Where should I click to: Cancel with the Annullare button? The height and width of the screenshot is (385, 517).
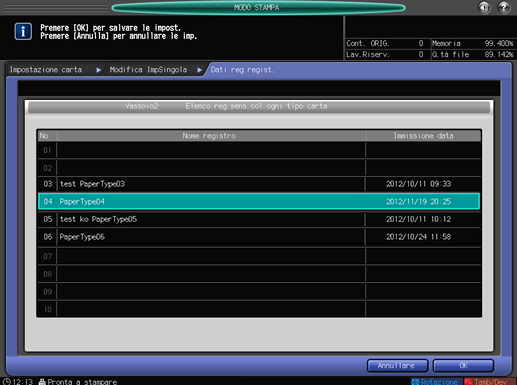[397, 366]
